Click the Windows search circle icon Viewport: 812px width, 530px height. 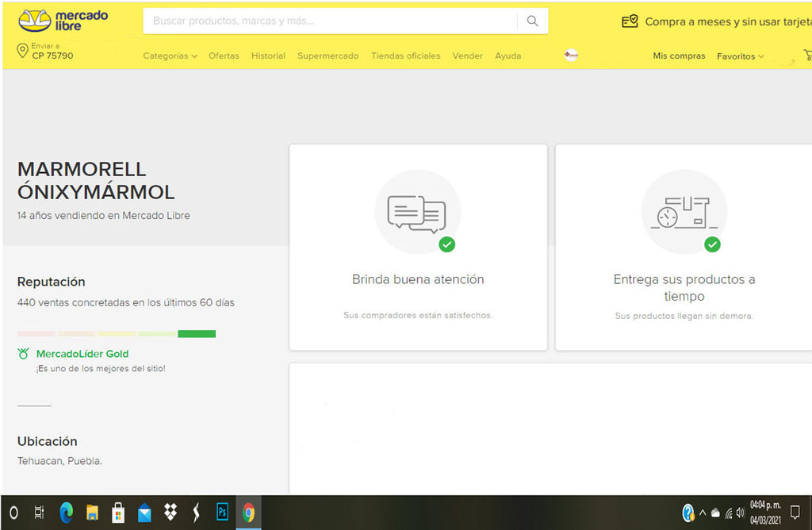click(x=14, y=513)
